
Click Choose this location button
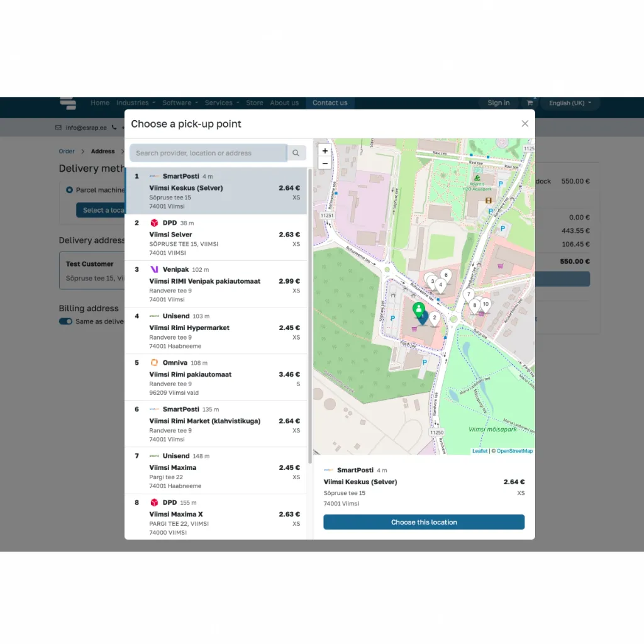424,522
